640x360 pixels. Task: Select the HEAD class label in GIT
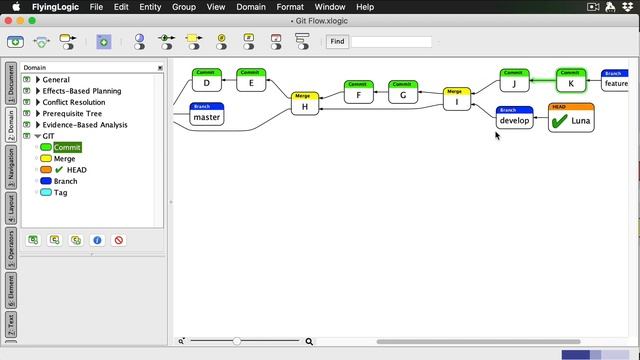click(x=77, y=170)
